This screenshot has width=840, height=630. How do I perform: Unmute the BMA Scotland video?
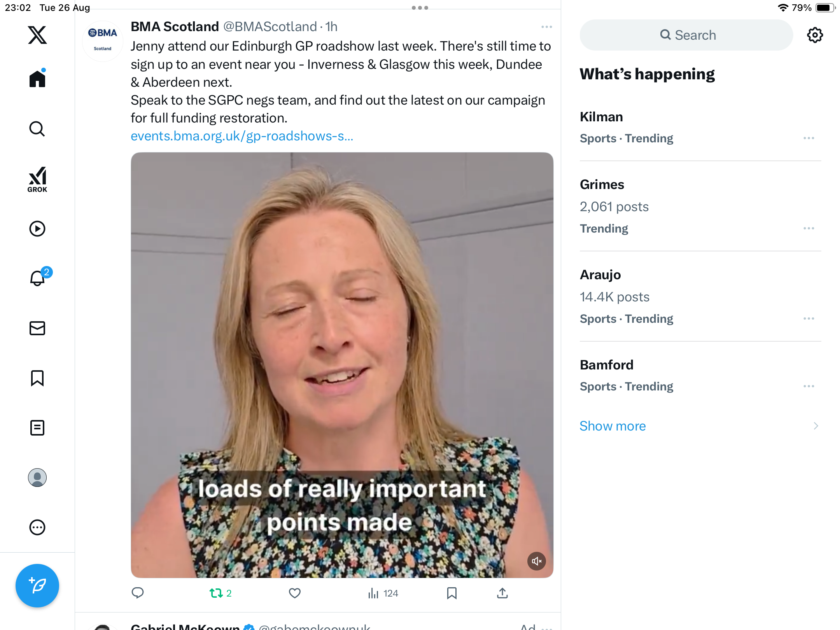click(536, 561)
